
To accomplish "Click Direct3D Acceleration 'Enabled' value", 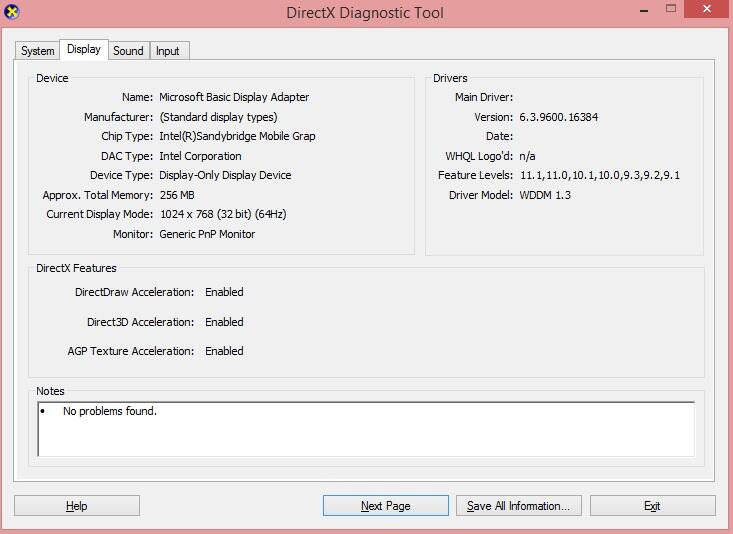I will [x=224, y=322].
